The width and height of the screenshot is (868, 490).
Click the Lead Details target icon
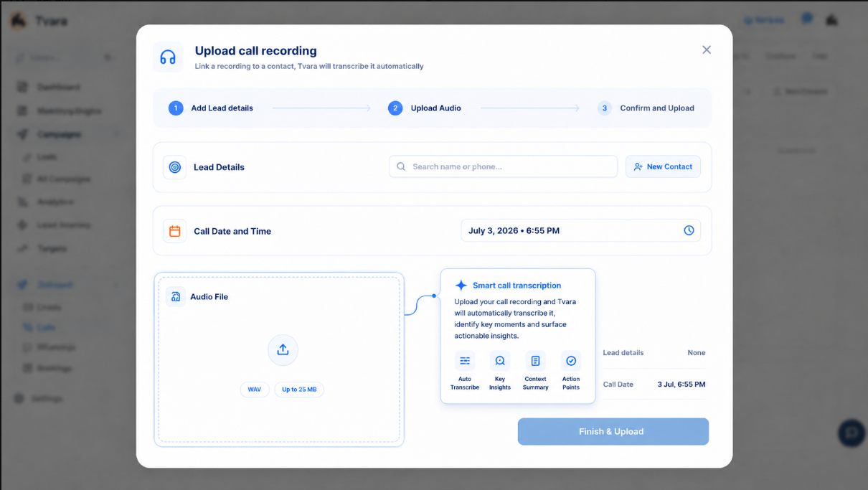174,167
